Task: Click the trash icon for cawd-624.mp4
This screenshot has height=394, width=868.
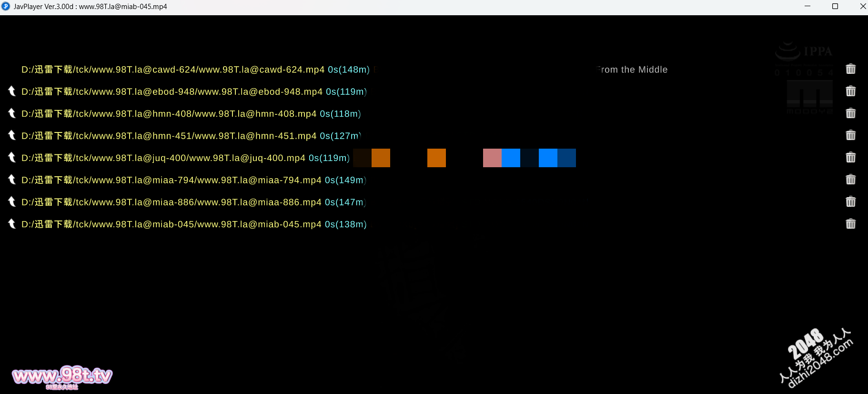Action: click(850, 69)
